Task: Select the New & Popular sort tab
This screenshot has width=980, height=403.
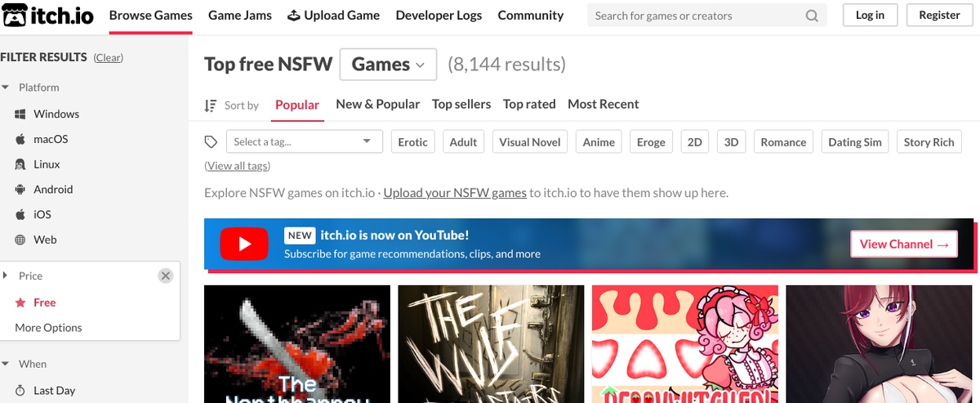Action: [x=378, y=104]
